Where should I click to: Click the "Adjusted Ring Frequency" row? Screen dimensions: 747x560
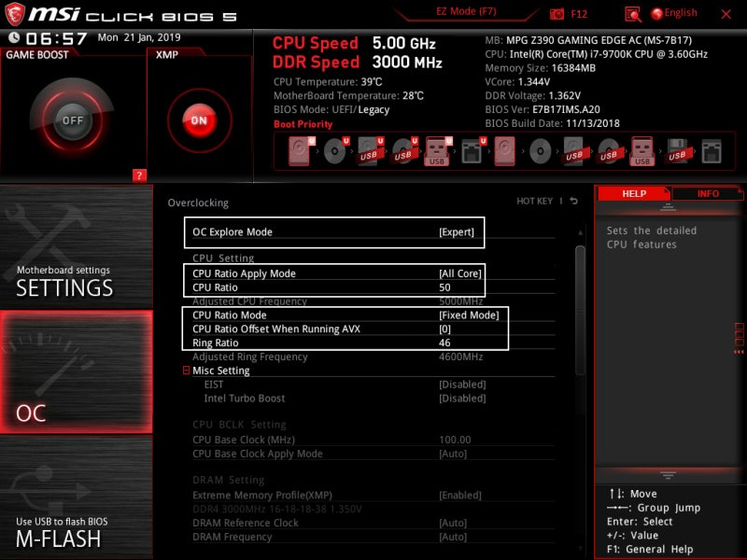(373, 357)
